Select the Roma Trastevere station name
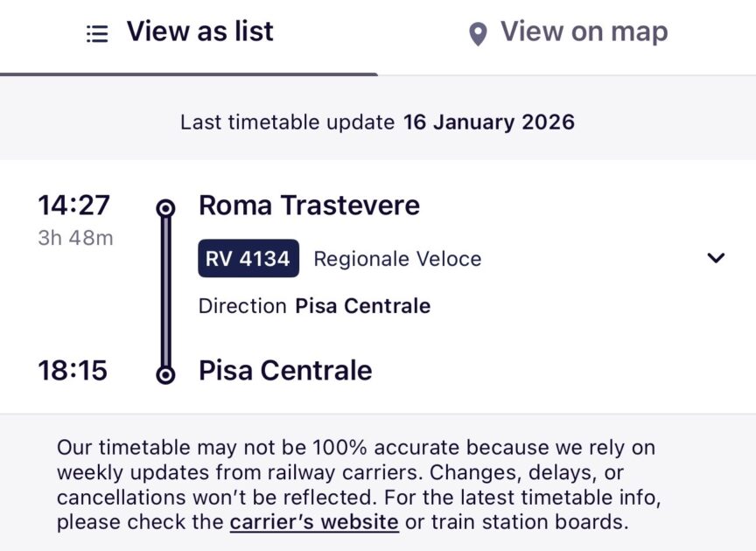This screenshot has width=756, height=551. 309,206
